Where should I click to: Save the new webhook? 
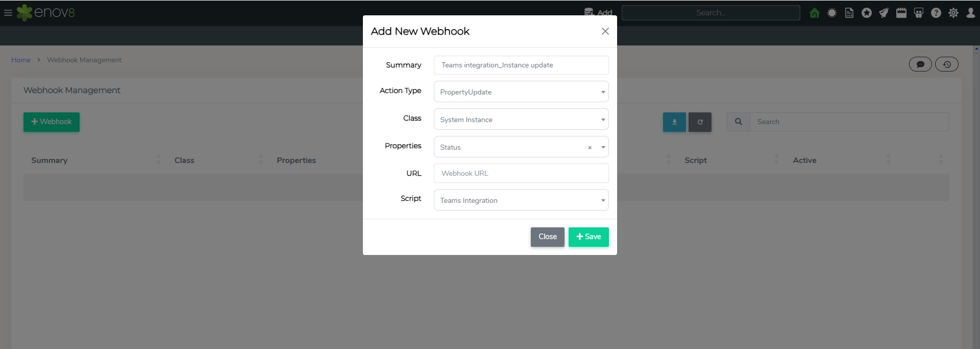[589, 237]
